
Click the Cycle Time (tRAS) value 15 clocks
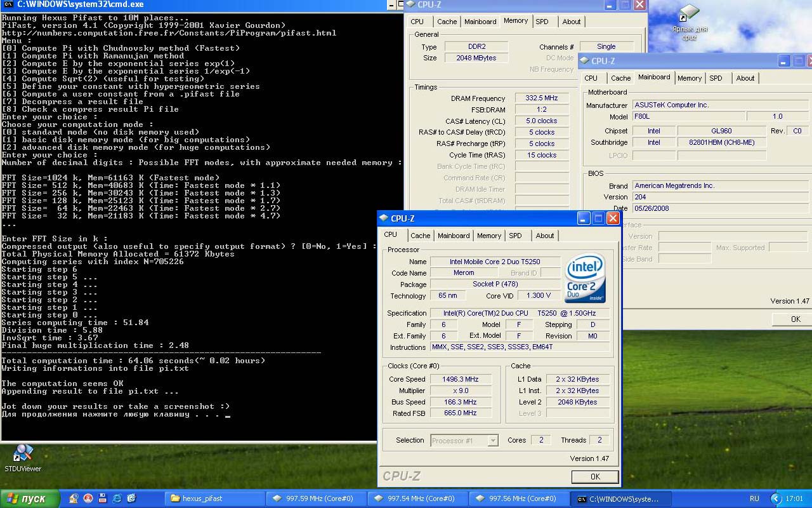click(x=541, y=155)
